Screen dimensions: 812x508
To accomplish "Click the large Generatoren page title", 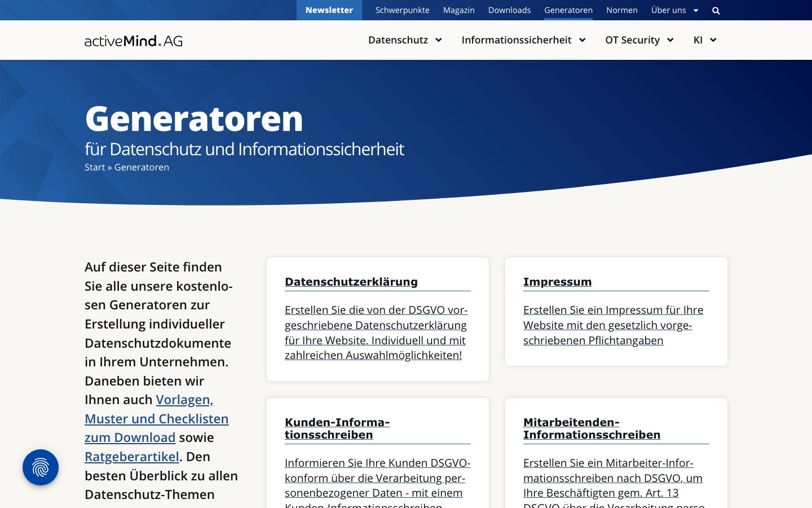I will [194, 119].
